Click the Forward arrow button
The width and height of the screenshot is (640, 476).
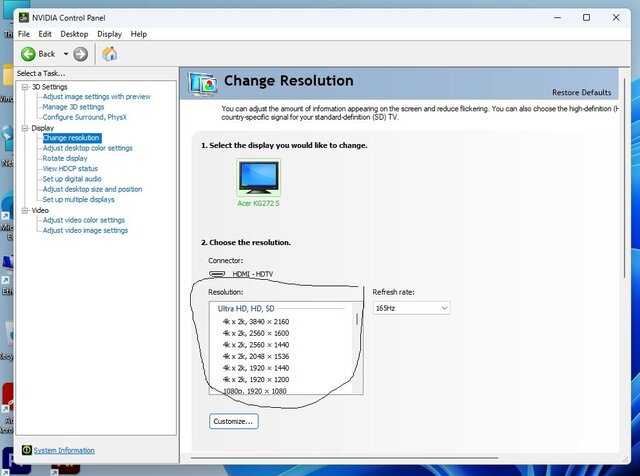click(80, 54)
